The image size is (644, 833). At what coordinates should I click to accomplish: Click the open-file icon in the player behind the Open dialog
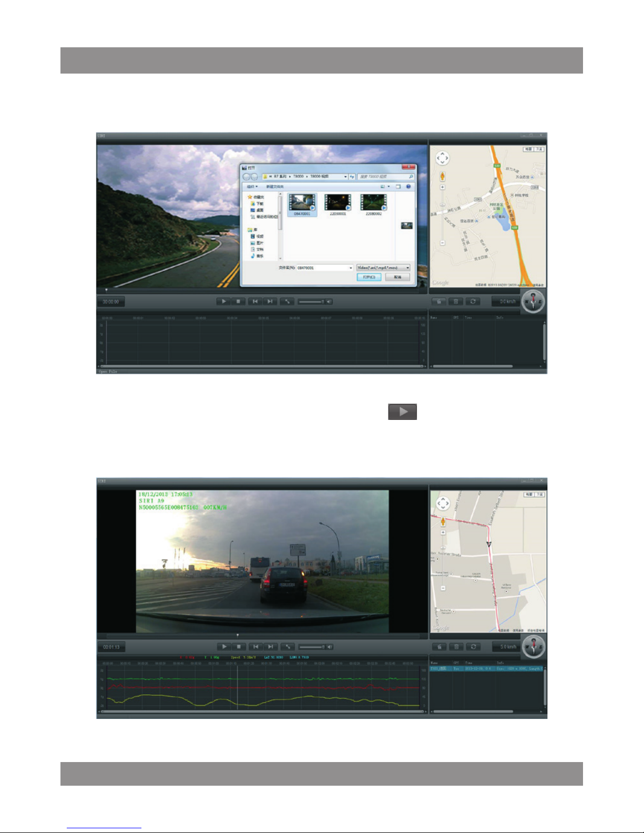click(439, 302)
